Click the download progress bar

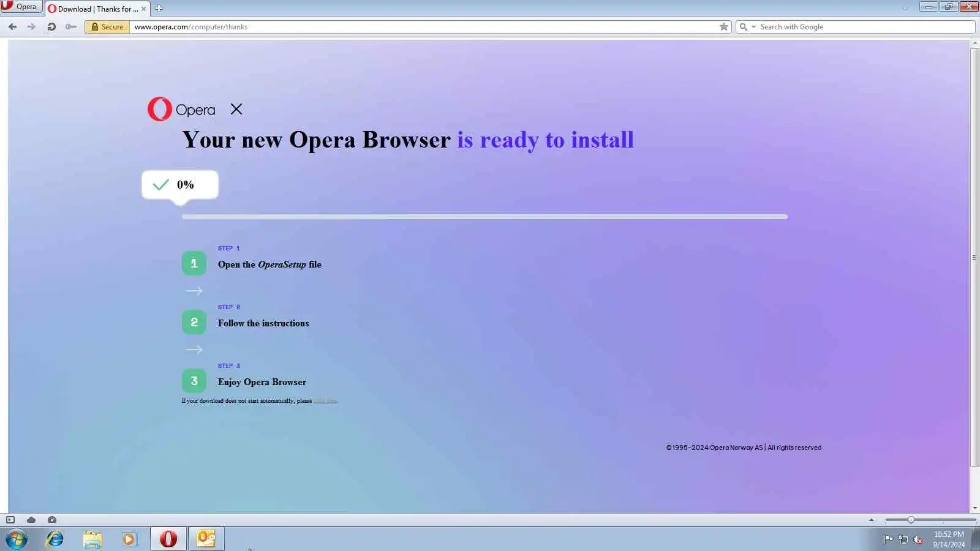tap(484, 217)
